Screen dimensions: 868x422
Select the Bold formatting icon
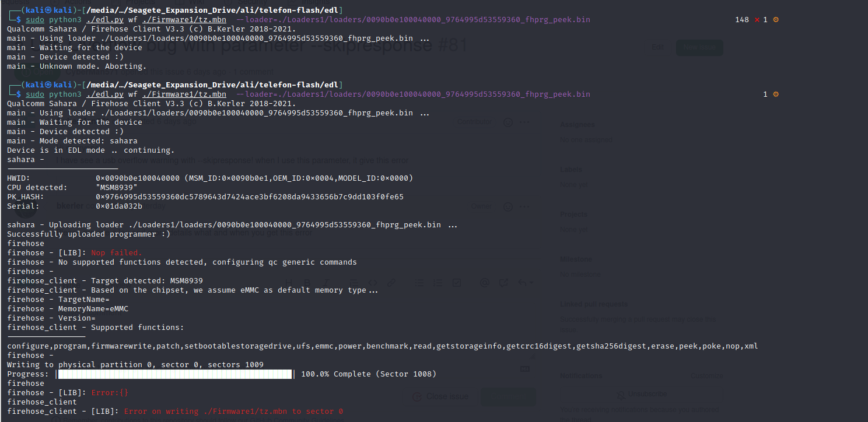tap(307, 283)
